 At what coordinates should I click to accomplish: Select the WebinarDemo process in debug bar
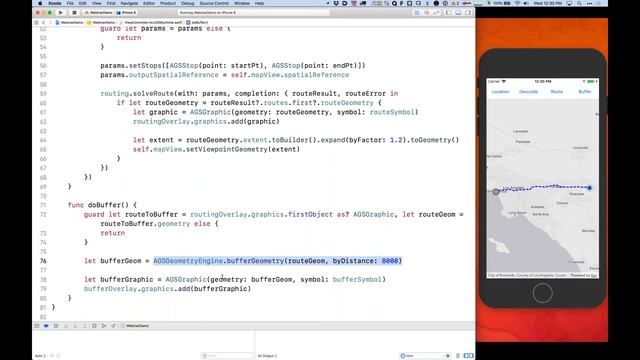[x=135, y=326]
